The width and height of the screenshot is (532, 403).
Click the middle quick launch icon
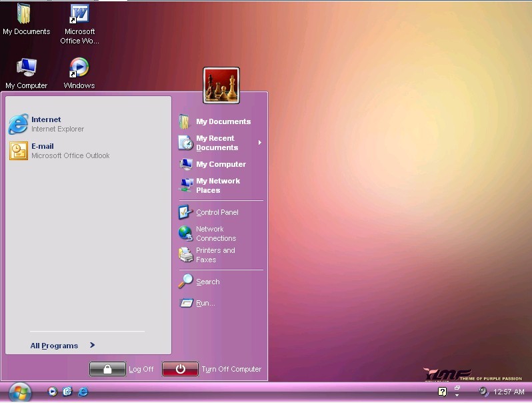(67, 392)
